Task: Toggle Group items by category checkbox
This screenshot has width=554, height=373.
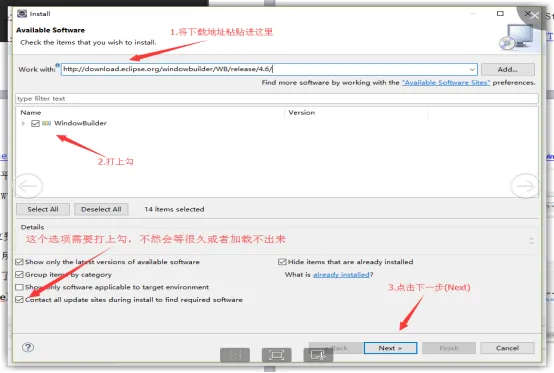Action: (20, 274)
